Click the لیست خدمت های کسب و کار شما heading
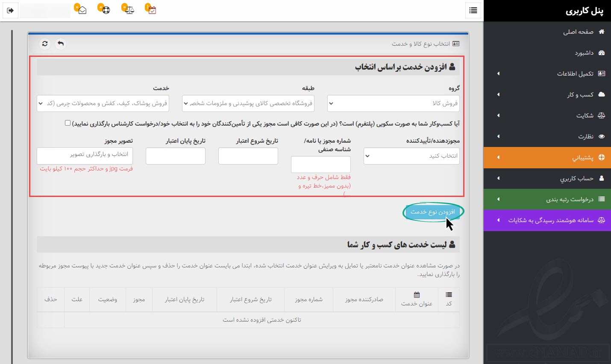 point(397,244)
